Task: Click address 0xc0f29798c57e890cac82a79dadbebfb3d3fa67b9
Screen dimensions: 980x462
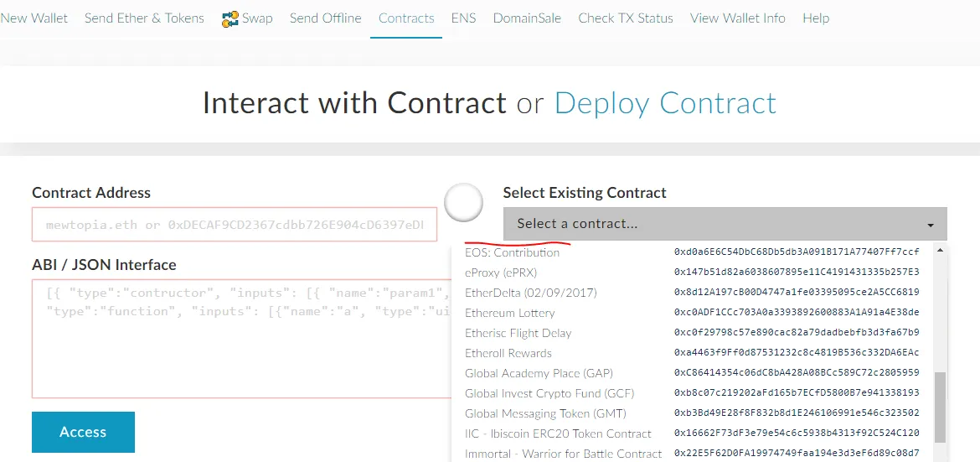Action: pyautogui.click(x=797, y=332)
